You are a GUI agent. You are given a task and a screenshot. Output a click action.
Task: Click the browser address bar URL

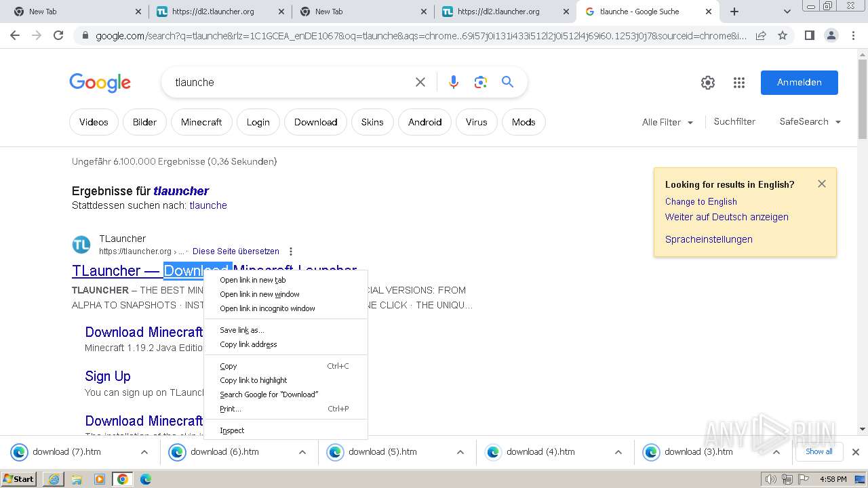pyautogui.click(x=420, y=35)
